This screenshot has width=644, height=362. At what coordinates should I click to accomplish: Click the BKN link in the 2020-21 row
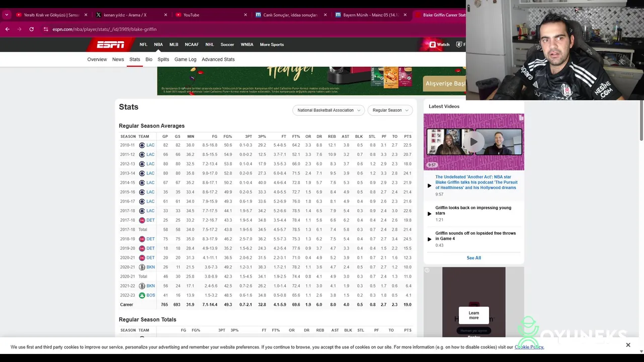[150, 267]
